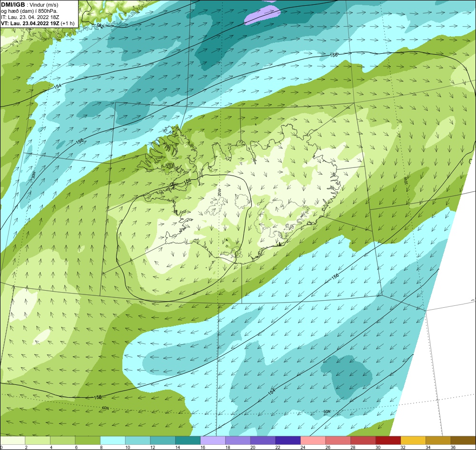Image resolution: width=476 pixels, height=450 pixels.
Task: Click the 'VT: Lau. 23.04.2022 19Z (+1 h)' line
Action: tap(38, 23)
